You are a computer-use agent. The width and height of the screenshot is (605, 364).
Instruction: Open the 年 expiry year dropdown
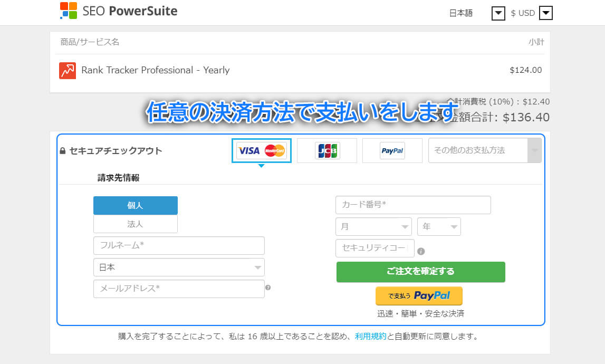(x=439, y=227)
